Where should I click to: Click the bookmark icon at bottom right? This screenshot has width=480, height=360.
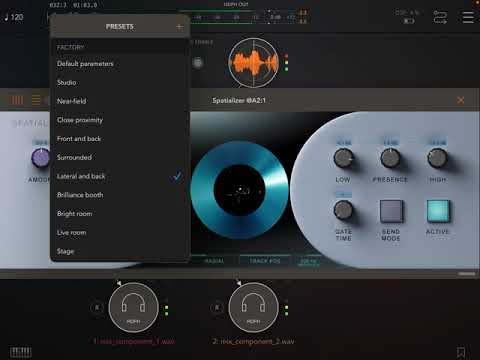(461, 352)
